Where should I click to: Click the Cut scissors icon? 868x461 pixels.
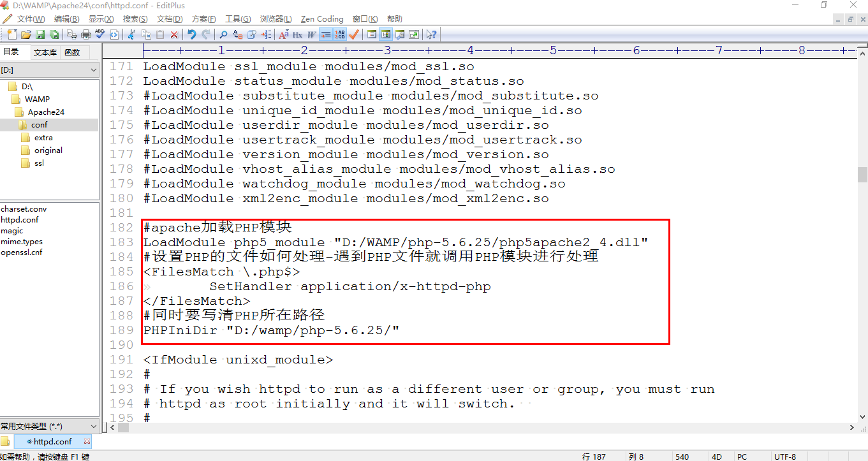(x=131, y=34)
